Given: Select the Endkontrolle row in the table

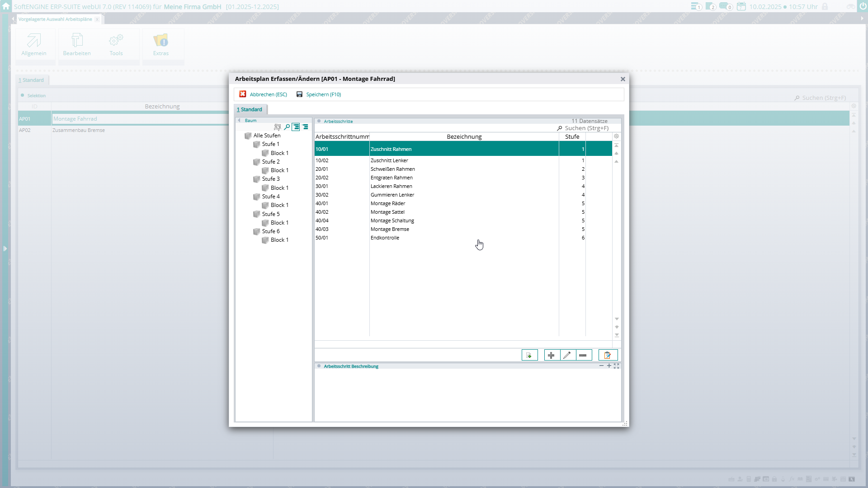Looking at the screenshot, I should tap(385, 238).
